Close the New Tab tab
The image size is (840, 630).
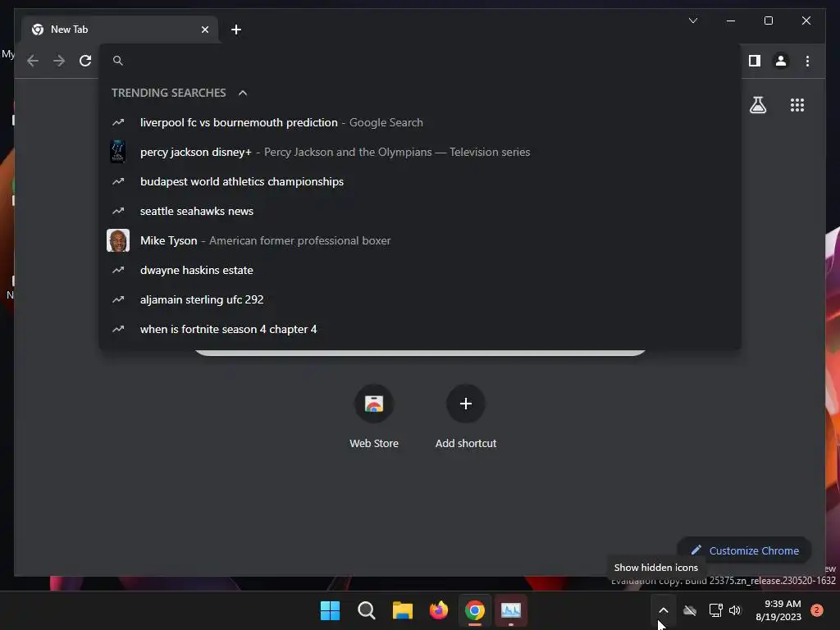(x=204, y=30)
